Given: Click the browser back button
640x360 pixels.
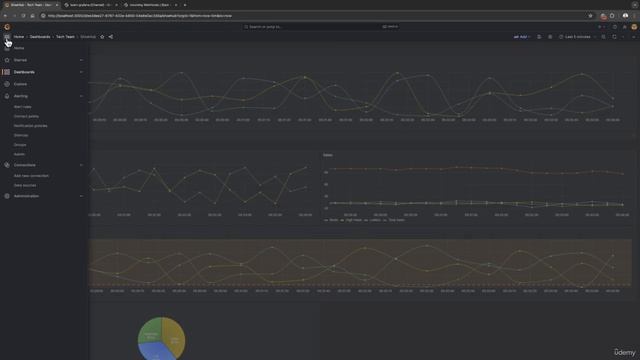Looking at the screenshot, I should click(x=5, y=16).
